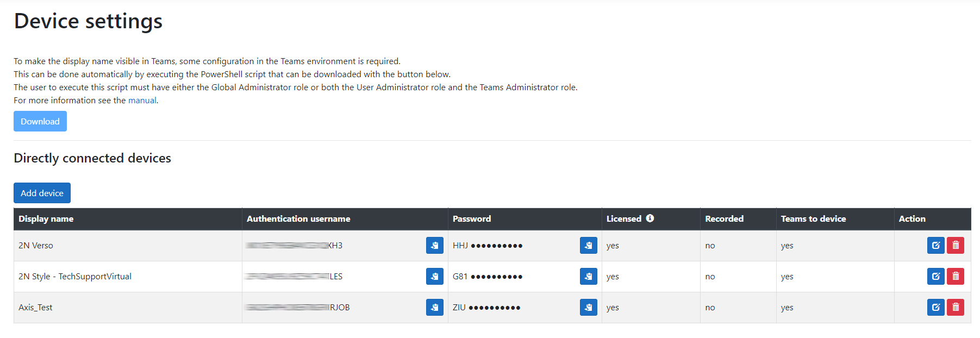Copy the 2N Verso password
Screen dimensions: 980x338
588,246
